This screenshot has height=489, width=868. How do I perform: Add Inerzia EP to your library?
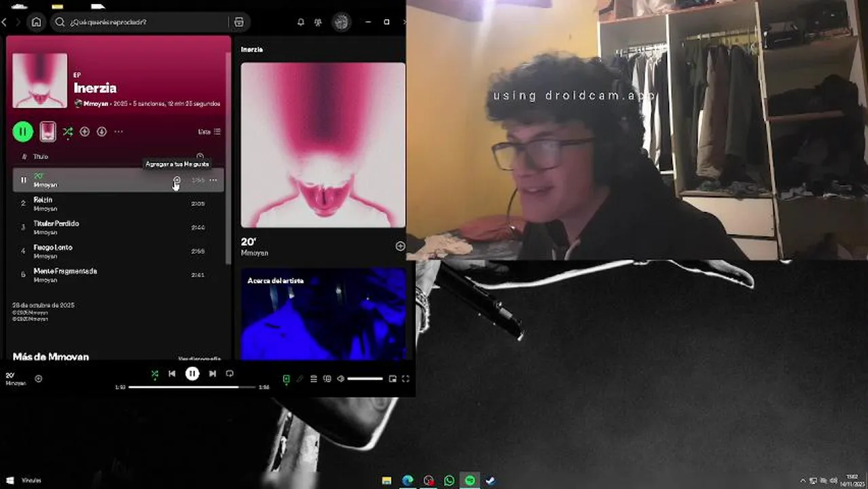coord(84,132)
